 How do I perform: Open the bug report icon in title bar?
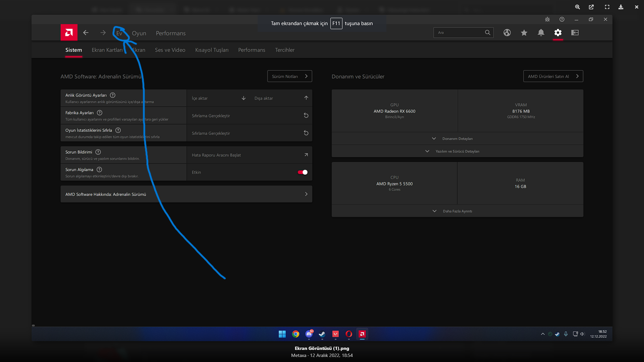[x=547, y=19]
